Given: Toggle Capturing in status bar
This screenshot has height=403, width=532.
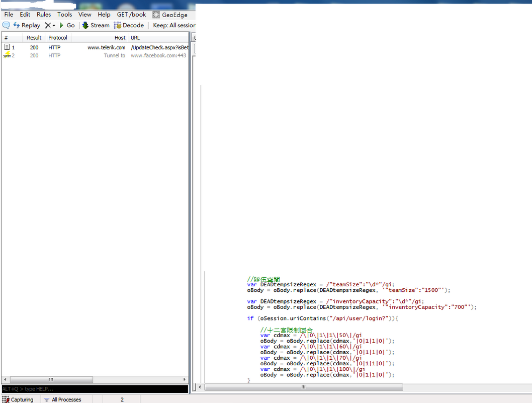Looking at the screenshot, I should click(x=18, y=399).
